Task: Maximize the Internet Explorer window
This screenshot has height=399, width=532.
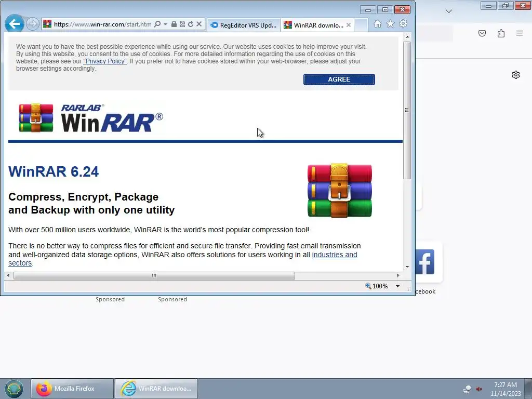Action: click(x=385, y=10)
